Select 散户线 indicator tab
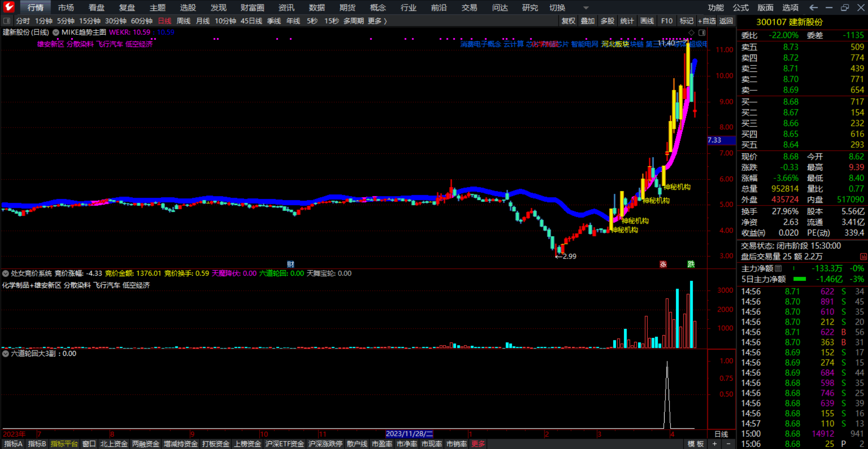The image size is (868, 449). coord(357,444)
